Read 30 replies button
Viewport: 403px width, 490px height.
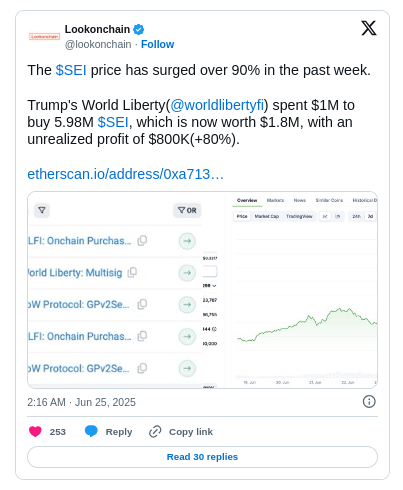[x=202, y=457]
